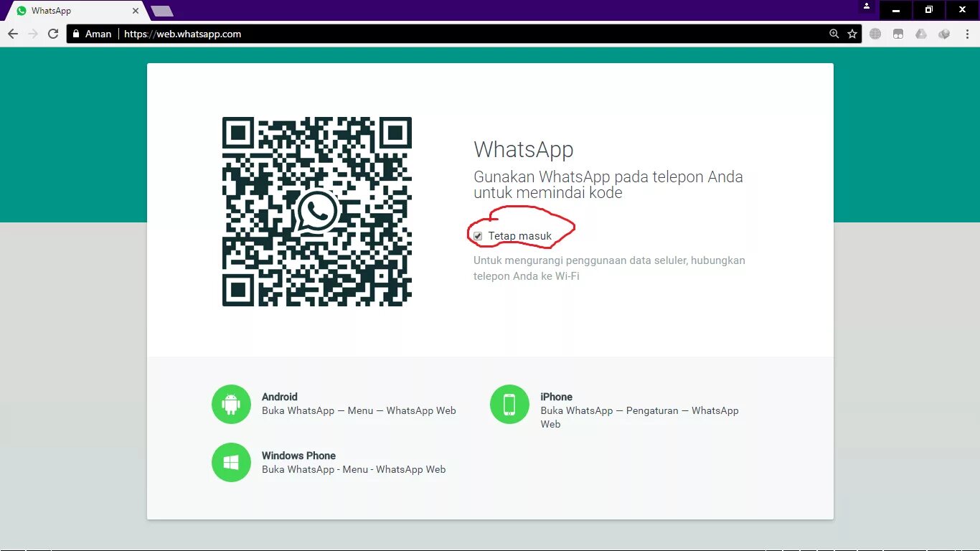Click the globe extension icon
This screenshot has width=980, height=551.
pos(875,34)
